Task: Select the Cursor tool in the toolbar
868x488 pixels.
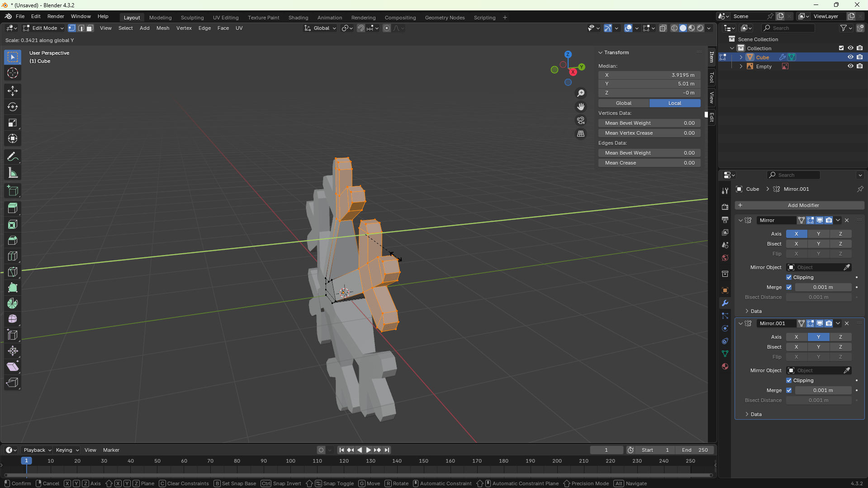Action: click(13, 73)
